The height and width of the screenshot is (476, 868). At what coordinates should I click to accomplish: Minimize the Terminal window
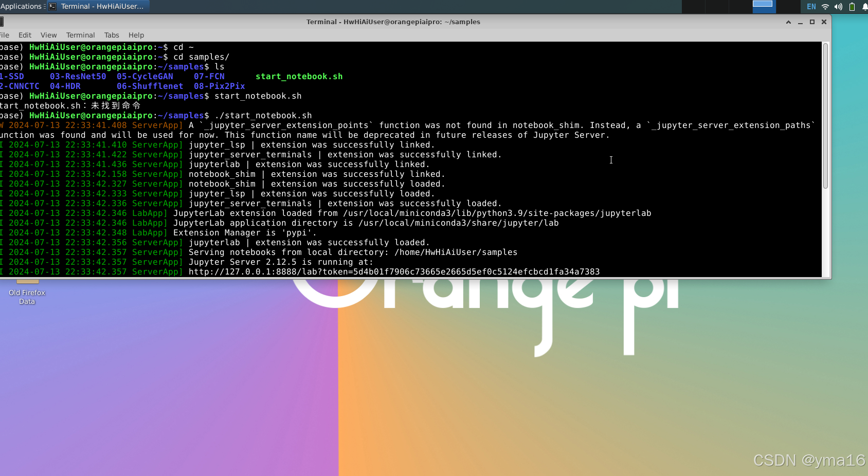[800, 22]
